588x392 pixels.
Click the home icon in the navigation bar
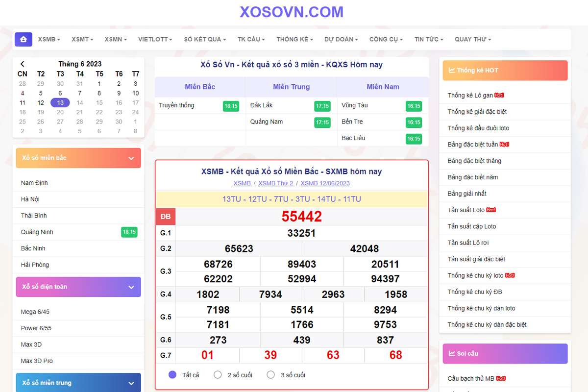click(x=23, y=39)
